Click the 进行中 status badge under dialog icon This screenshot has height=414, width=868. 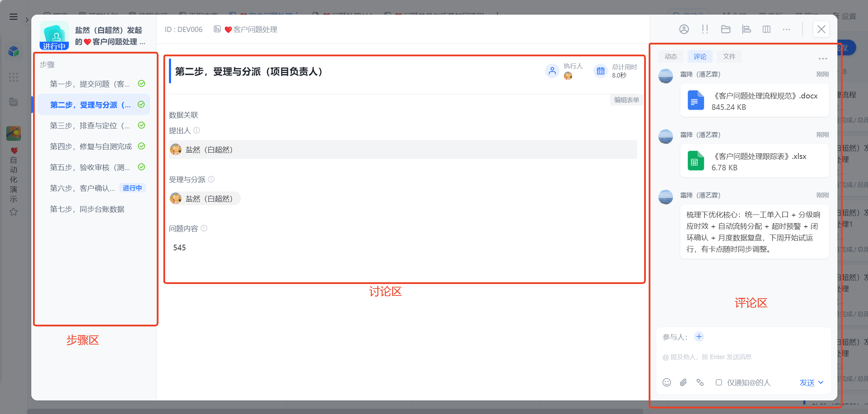pos(54,46)
